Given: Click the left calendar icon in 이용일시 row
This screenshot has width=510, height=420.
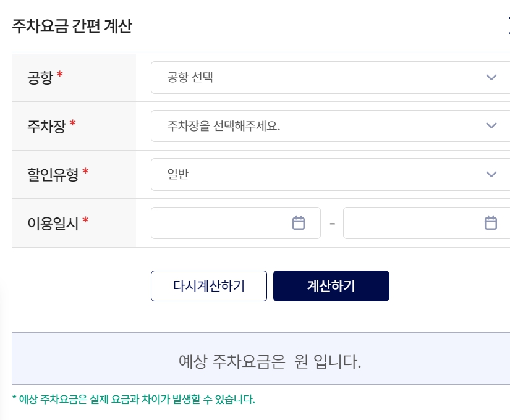Looking at the screenshot, I should [x=299, y=222].
